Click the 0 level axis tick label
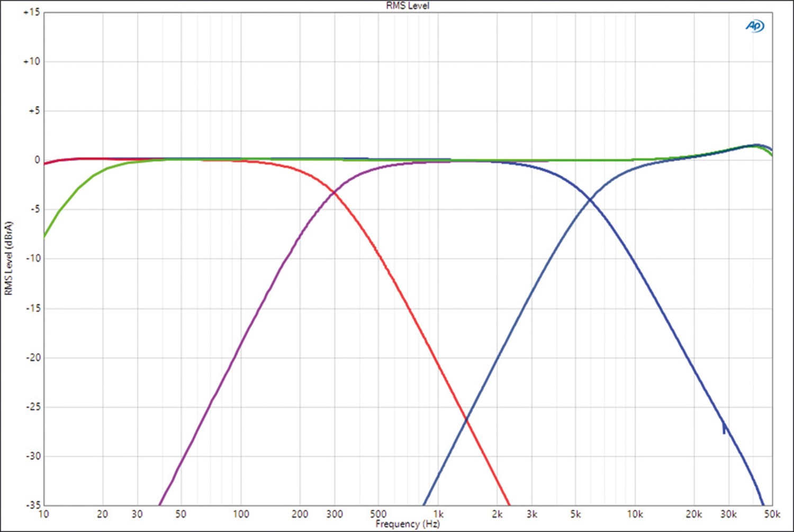This screenshot has height=532, width=794. tap(37, 160)
